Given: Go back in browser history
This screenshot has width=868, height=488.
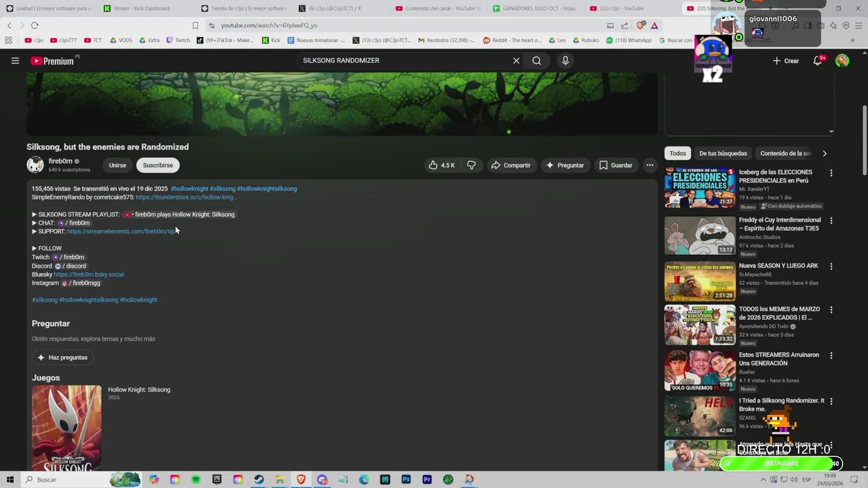Looking at the screenshot, I should point(9,25).
